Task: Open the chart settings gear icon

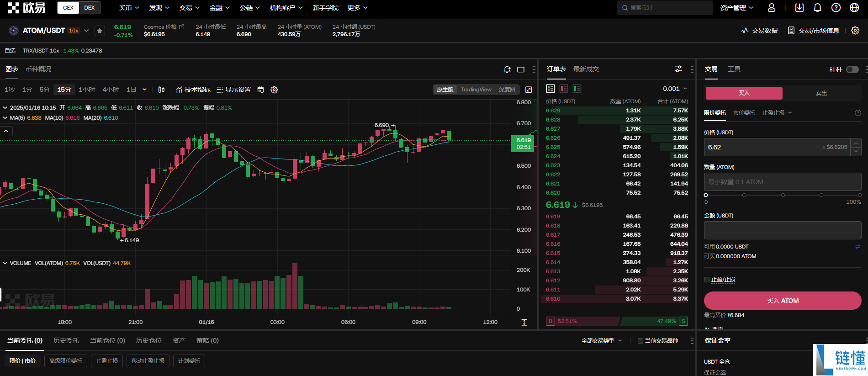Action: (274, 90)
